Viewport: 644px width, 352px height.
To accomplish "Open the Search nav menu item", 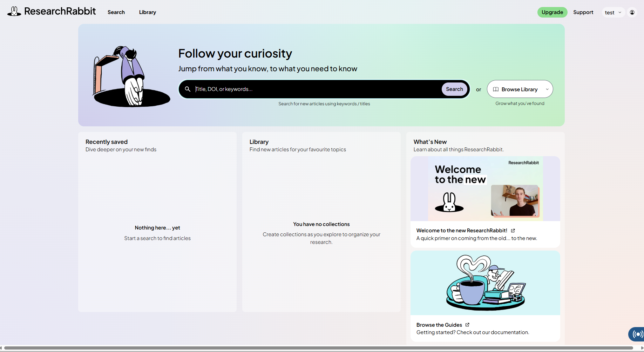I will tap(116, 12).
